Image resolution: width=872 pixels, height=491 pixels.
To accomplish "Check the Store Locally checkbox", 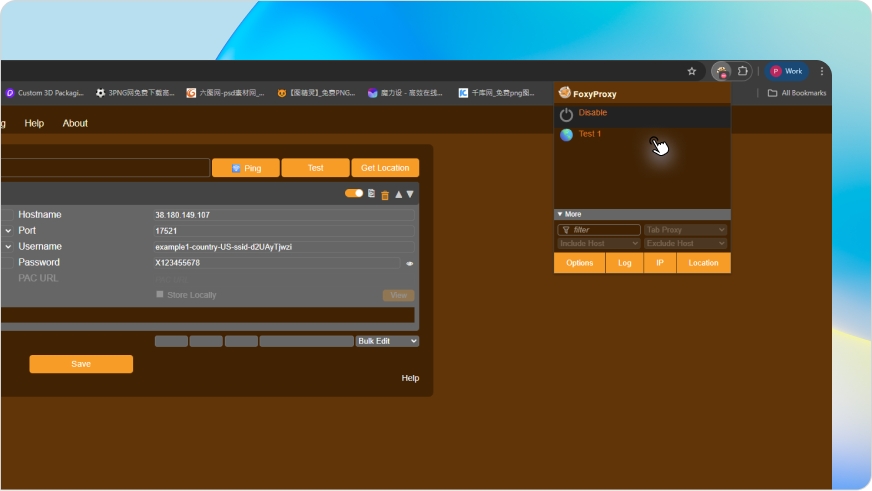I will coord(159,294).
